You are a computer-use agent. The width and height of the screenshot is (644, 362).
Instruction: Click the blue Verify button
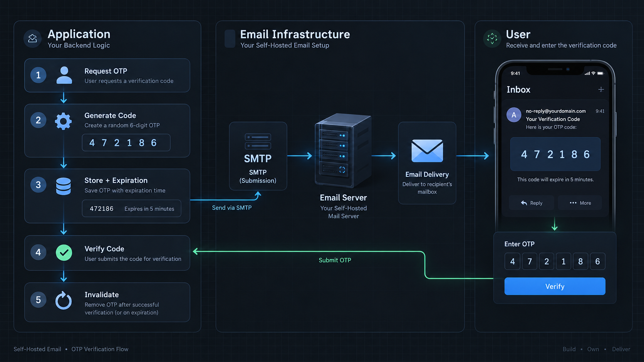click(555, 286)
